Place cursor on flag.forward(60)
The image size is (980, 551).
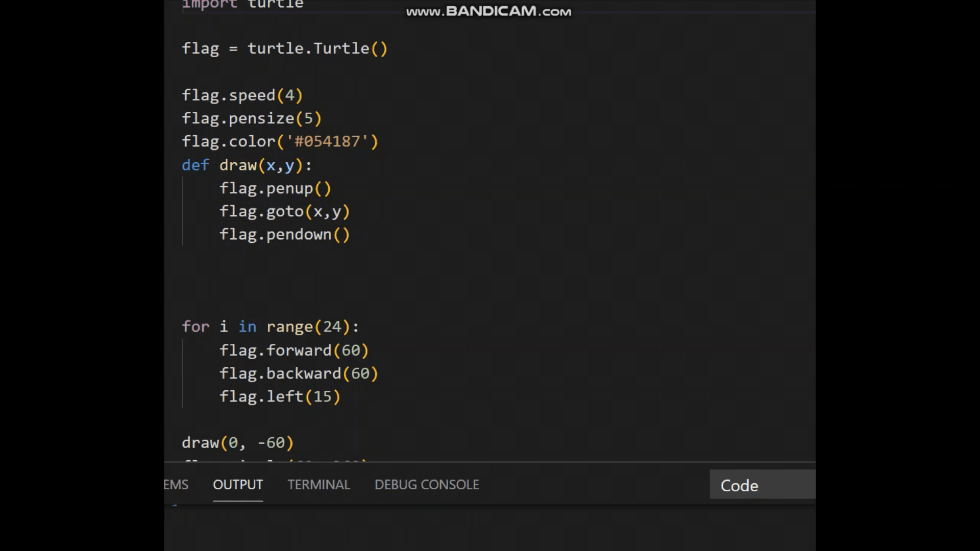tap(293, 350)
